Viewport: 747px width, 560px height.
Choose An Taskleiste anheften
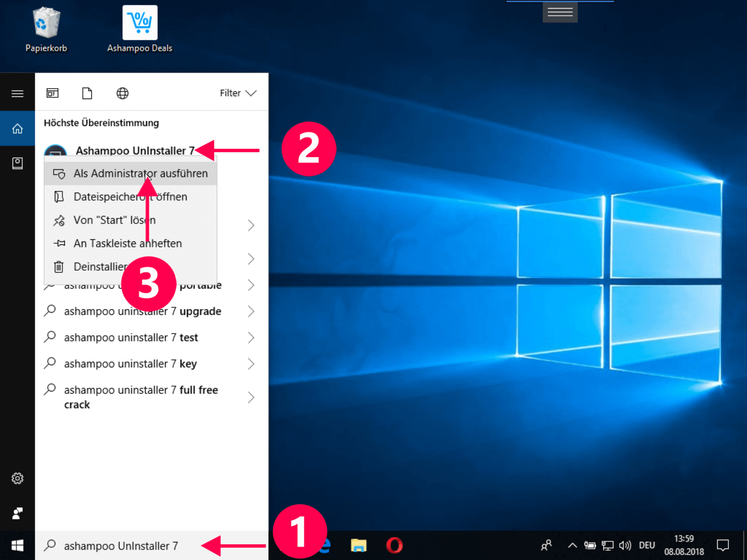(x=131, y=243)
